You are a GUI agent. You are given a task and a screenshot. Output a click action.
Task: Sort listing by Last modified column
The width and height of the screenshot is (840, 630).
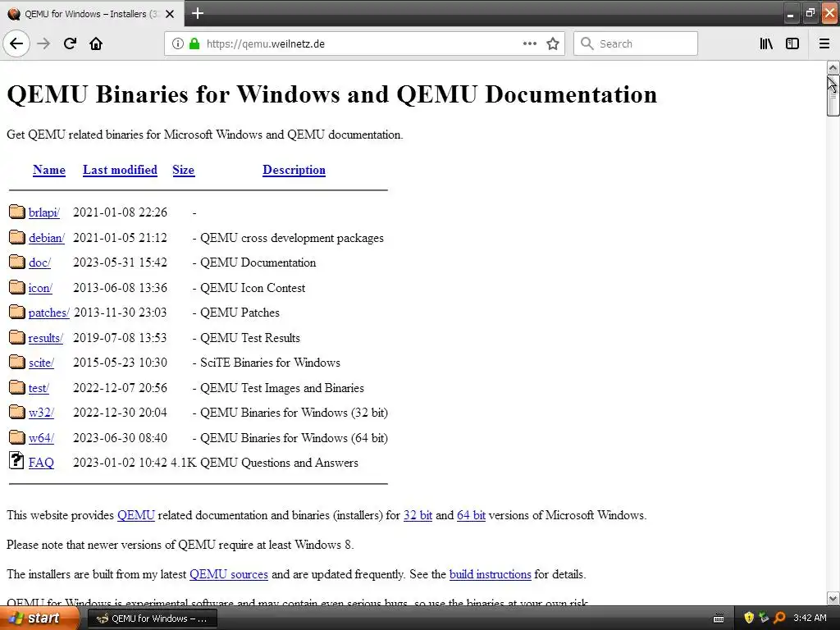click(x=120, y=170)
